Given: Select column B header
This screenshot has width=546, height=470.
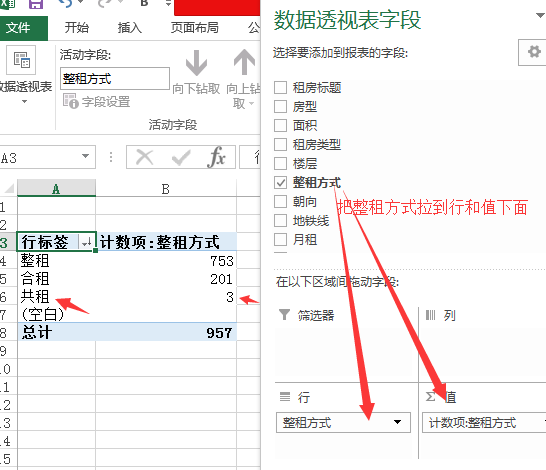Looking at the screenshot, I should (x=166, y=188).
